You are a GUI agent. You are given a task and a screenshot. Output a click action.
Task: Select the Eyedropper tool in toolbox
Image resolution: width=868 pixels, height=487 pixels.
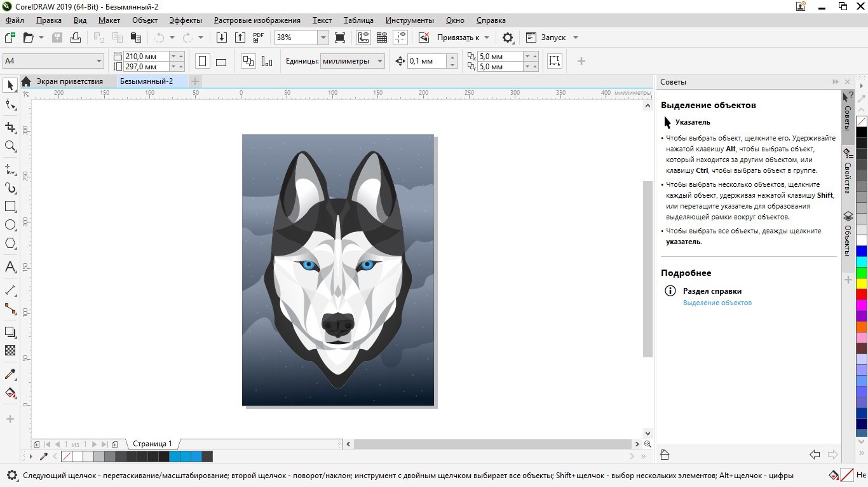[x=10, y=374]
